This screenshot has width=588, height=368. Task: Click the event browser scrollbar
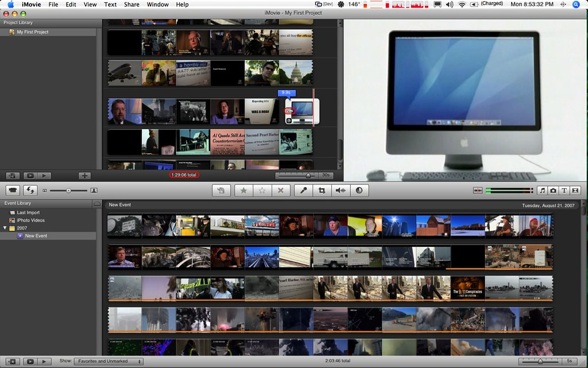tap(584, 209)
